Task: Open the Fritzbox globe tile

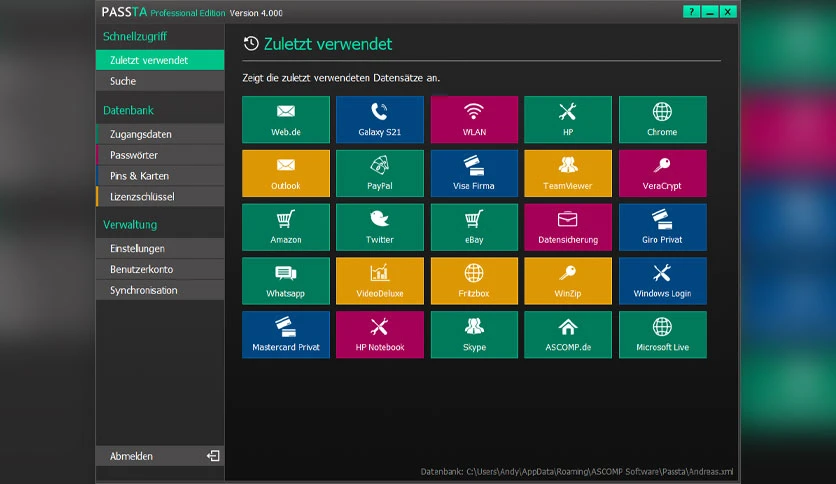Action: [x=474, y=281]
